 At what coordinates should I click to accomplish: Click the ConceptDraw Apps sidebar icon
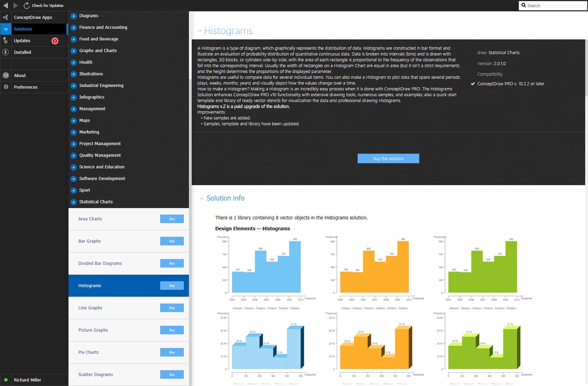[x=6, y=17]
